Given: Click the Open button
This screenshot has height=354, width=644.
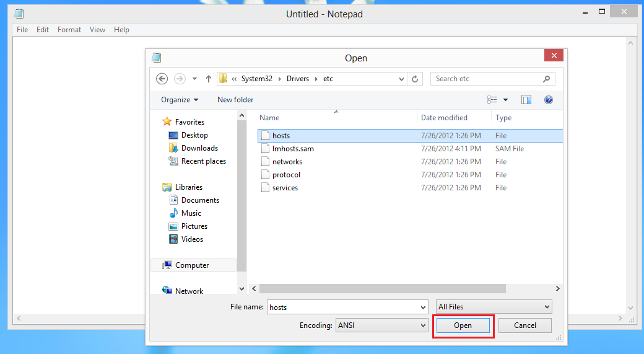Looking at the screenshot, I should (x=463, y=325).
